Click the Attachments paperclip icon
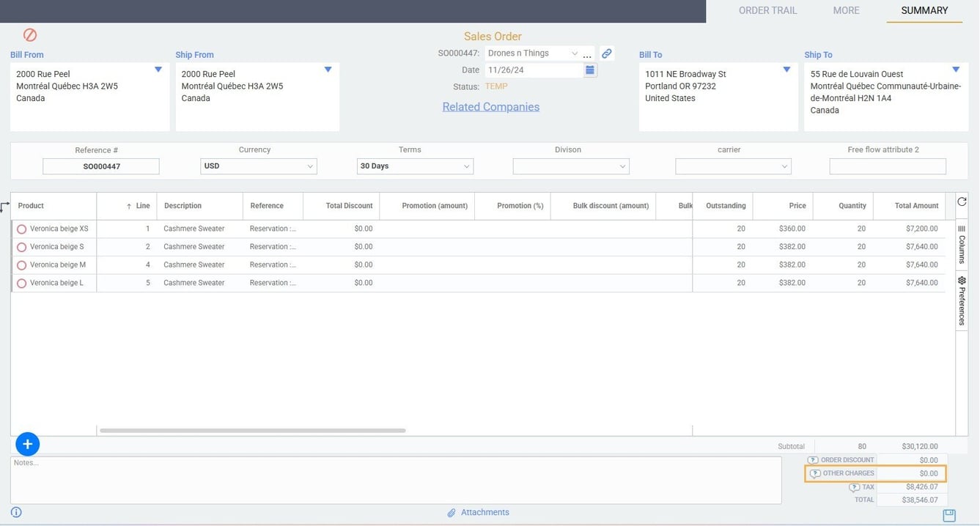Viewport: 980px width, 526px height. [452, 513]
